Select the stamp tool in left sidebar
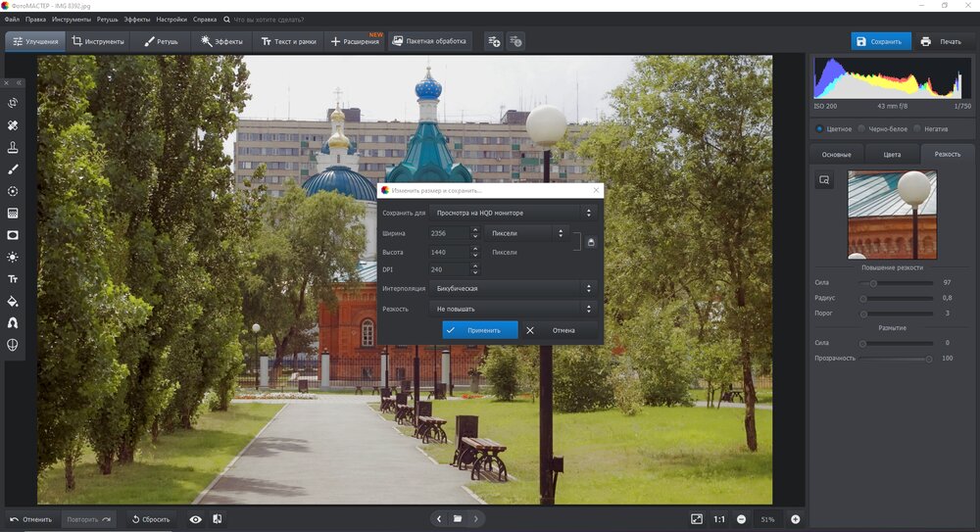This screenshot has height=532, width=980. pyautogui.click(x=13, y=147)
